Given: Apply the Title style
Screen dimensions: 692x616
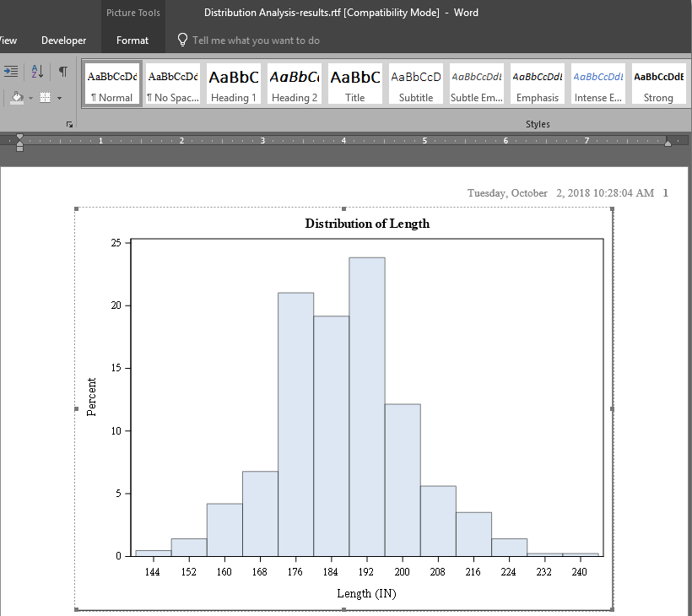Looking at the screenshot, I should (x=354, y=84).
